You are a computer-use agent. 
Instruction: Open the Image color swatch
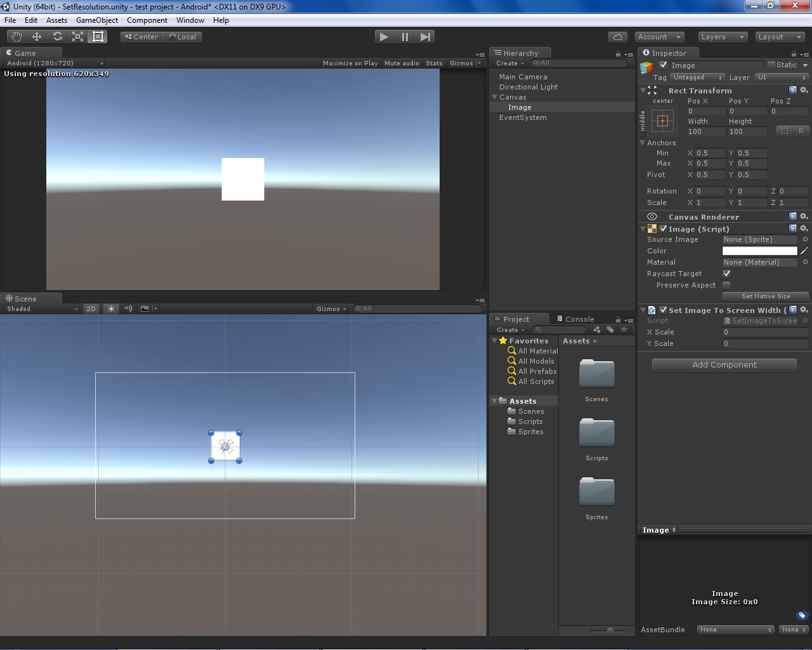click(759, 251)
